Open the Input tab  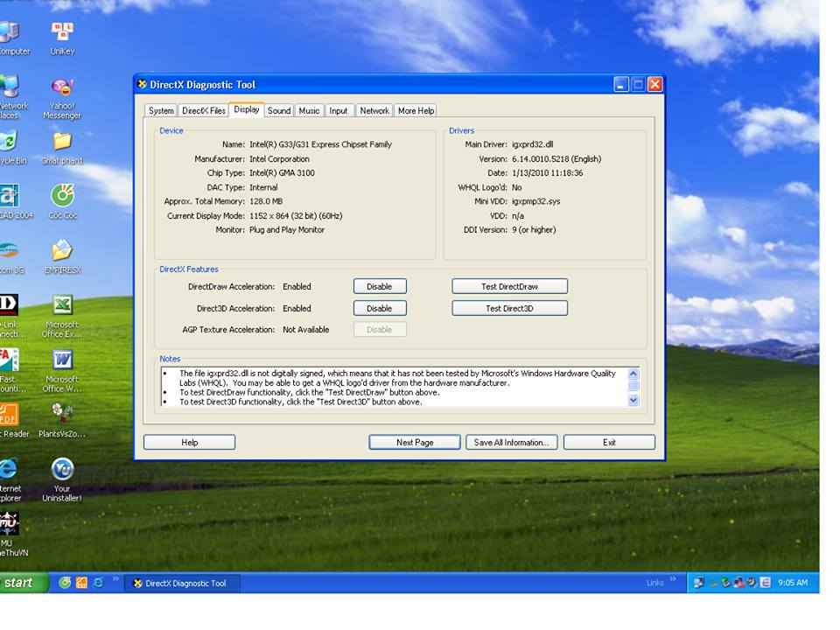(x=339, y=110)
